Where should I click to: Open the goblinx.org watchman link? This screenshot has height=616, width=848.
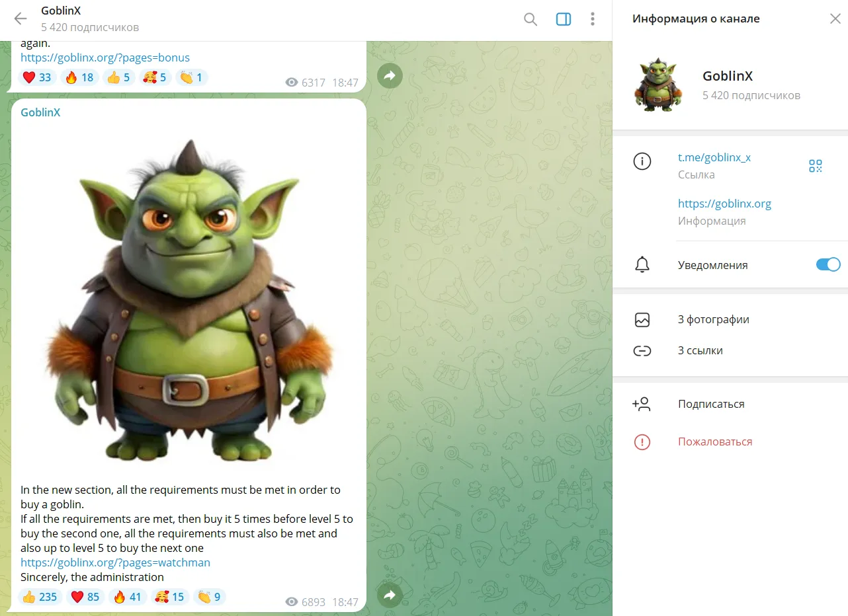tap(115, 562)
